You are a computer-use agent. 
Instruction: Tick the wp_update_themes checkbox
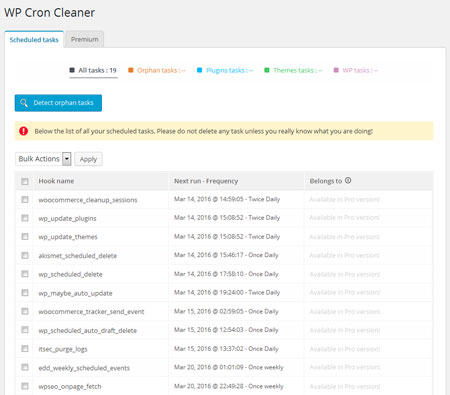[x=25, y=236]
